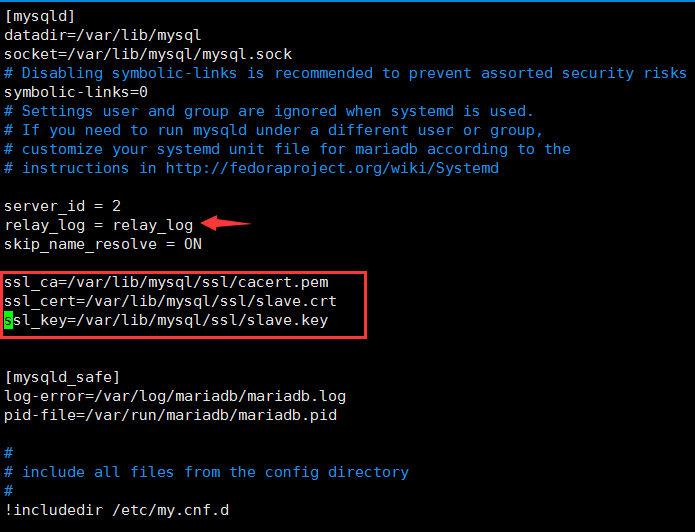Click the !includedir /etc/my.cnf.d line
The image size is (695, 532).
117,510
